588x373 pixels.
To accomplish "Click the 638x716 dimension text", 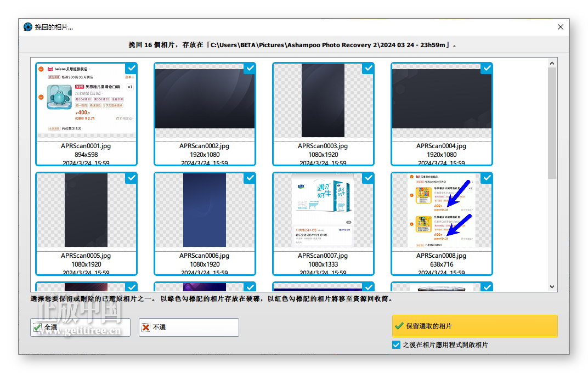I will pyautogui.click(x=442, y=264).
